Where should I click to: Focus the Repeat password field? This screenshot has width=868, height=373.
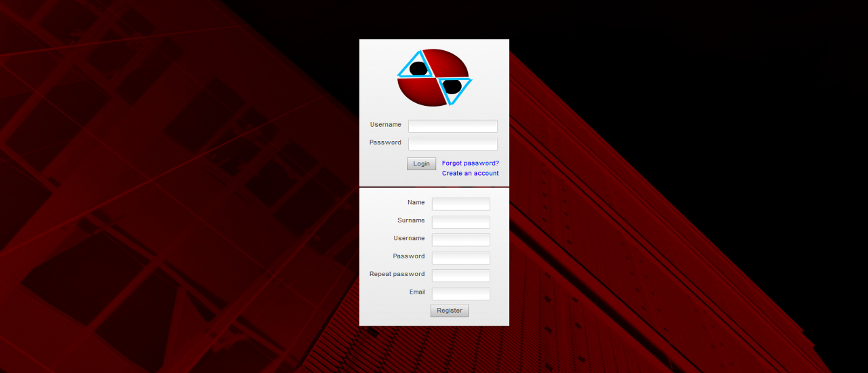(x=461, y=276)
